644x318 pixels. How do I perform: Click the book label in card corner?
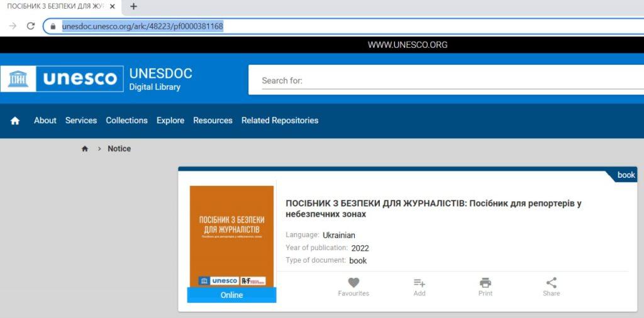[x=626, y=175]
